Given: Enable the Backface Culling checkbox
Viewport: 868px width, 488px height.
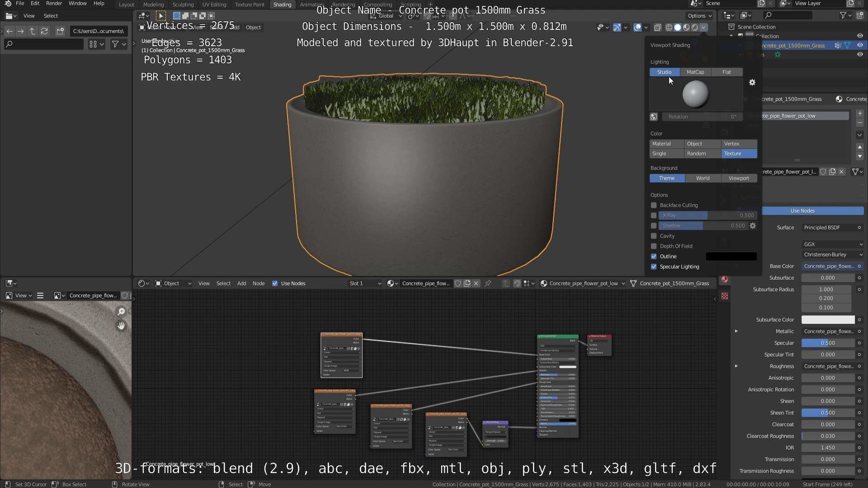Looking at the screenshot, I should pyautogui.click(x=654, y=205).
